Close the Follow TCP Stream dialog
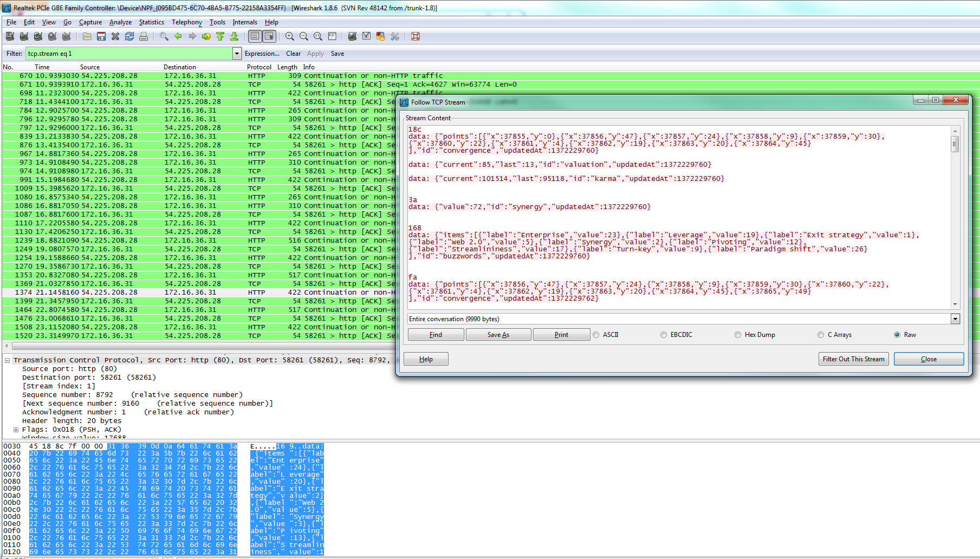Viewport: 980px width, 559px height. pyautogui.click(x=929, y=359)
